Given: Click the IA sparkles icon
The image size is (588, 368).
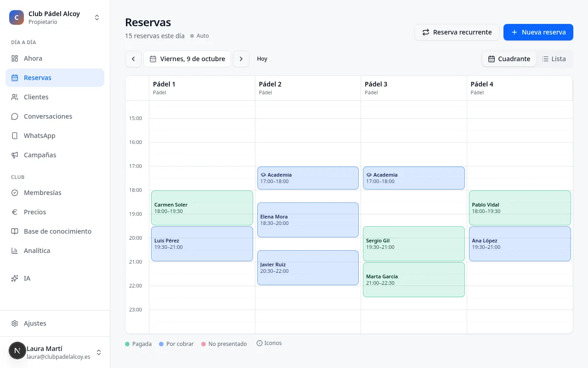Looking at the screenshot, I should point(15,278).
